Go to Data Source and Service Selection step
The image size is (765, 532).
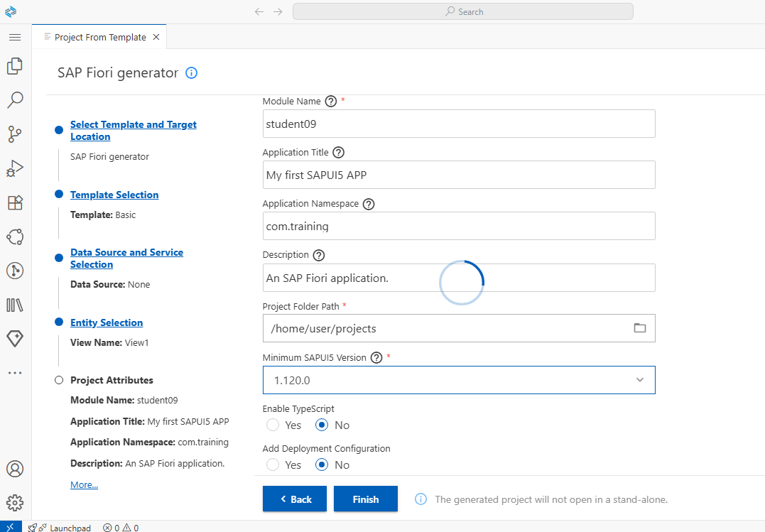pos(127,259)
